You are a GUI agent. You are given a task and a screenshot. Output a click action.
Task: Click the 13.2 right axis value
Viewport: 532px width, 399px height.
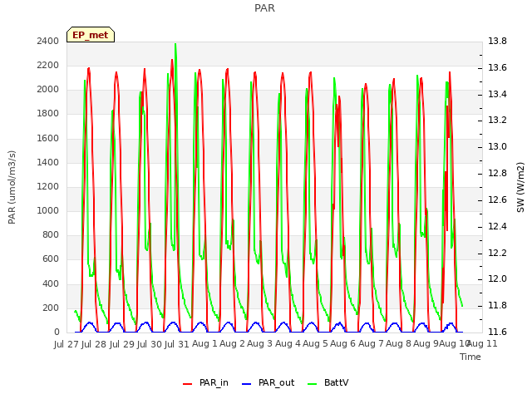[497, 120]
